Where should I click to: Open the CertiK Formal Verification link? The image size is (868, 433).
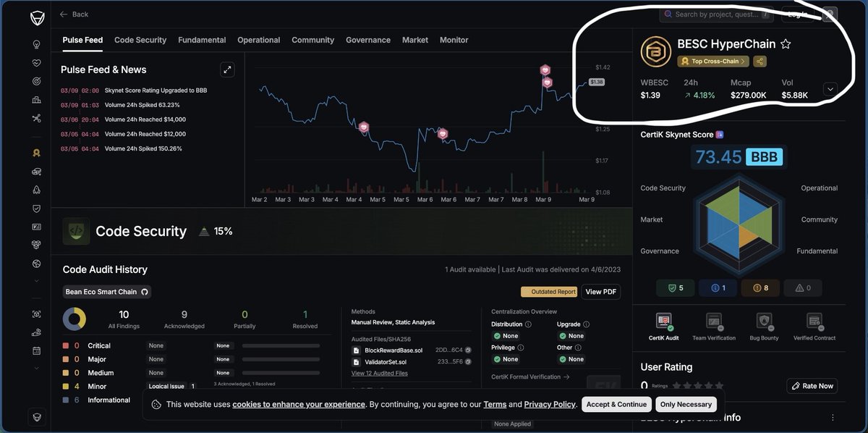[x=530, y=377]
